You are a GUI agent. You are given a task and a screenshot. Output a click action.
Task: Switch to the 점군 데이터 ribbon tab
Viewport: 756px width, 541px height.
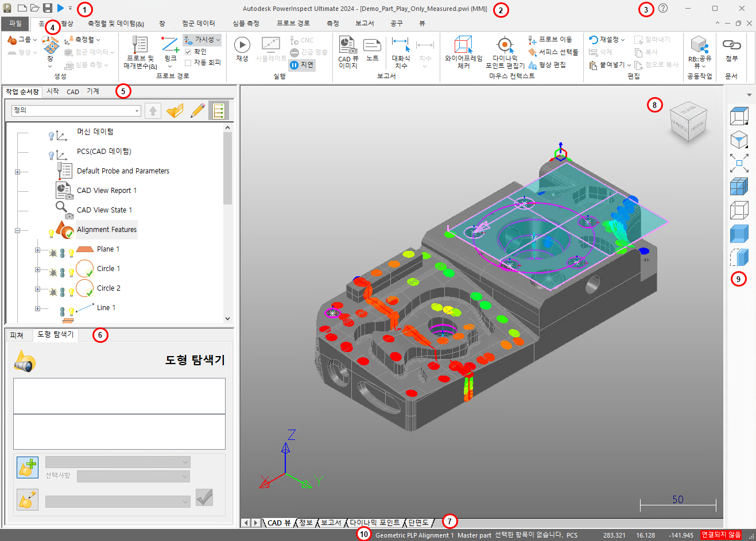(199, 24)
